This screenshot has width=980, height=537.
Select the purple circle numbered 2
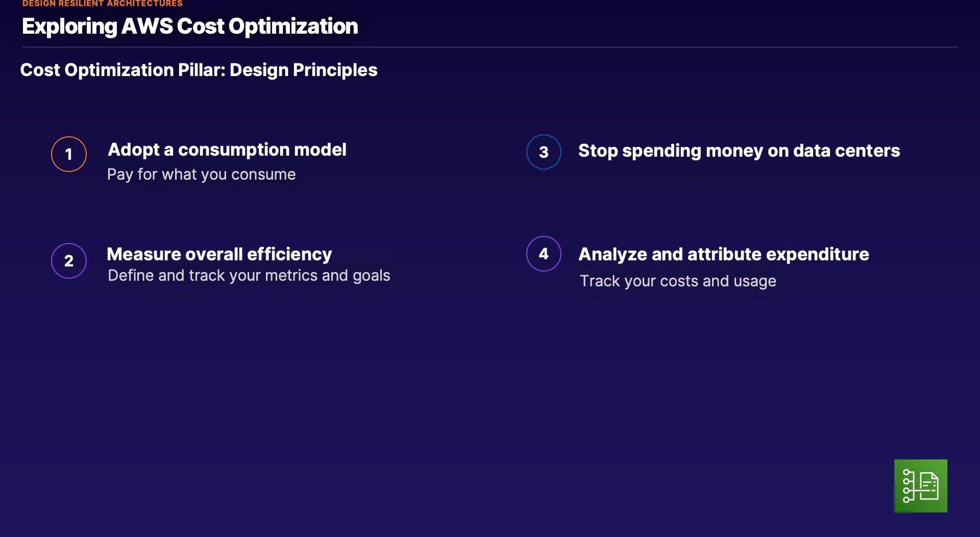coord(69,261)
